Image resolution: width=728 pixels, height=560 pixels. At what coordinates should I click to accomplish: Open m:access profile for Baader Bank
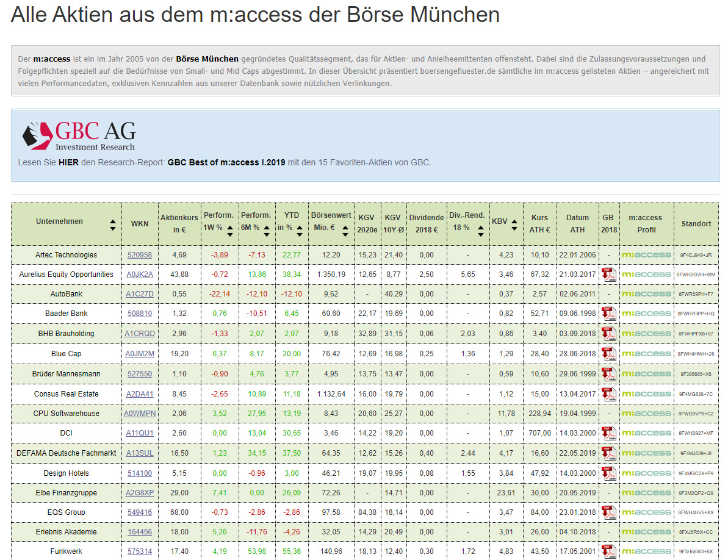click(x=646, y=314)
